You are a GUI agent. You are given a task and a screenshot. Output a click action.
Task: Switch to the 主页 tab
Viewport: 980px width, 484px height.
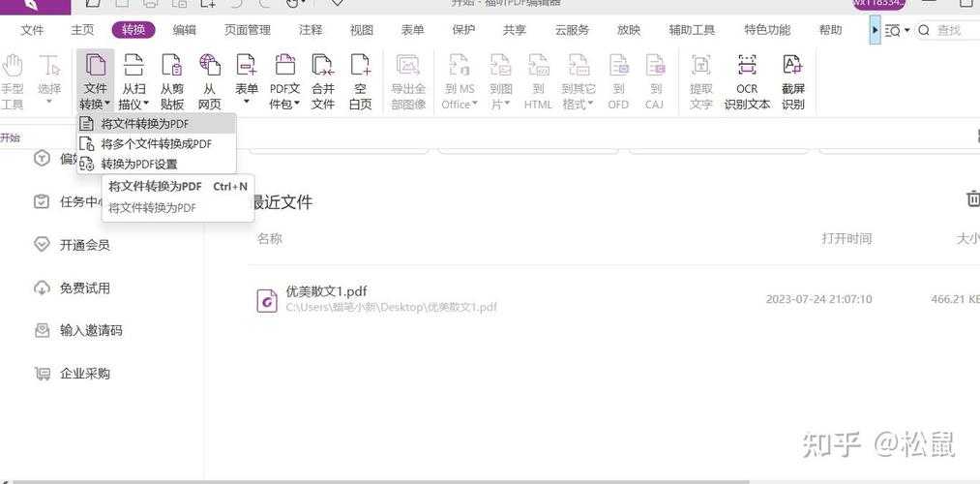[x=82, y=30]
